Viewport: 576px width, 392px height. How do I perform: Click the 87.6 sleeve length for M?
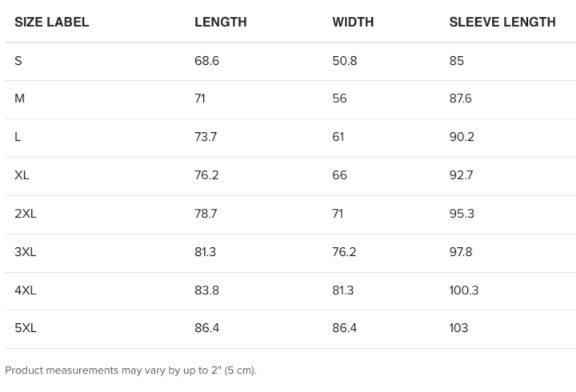point(461,98)
